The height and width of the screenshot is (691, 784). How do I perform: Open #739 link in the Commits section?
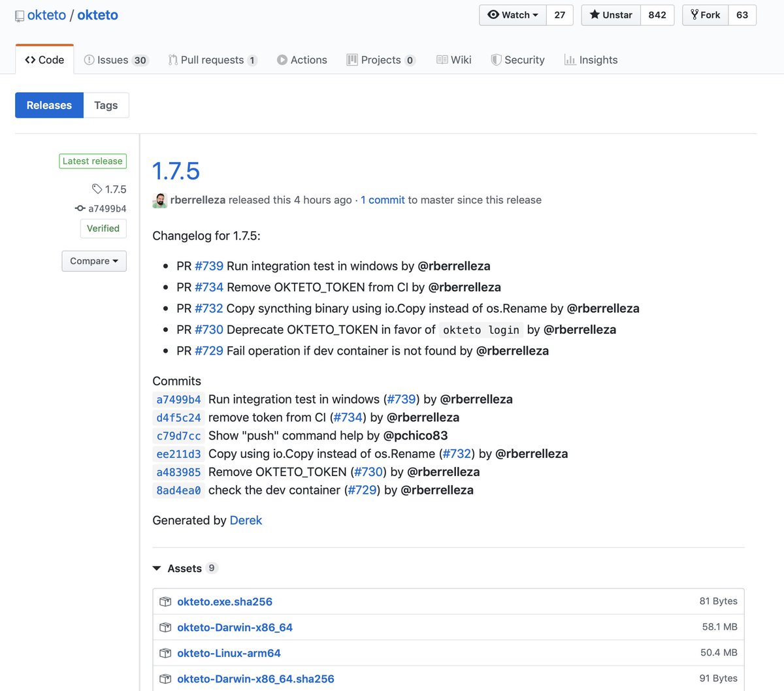point(402,399)
